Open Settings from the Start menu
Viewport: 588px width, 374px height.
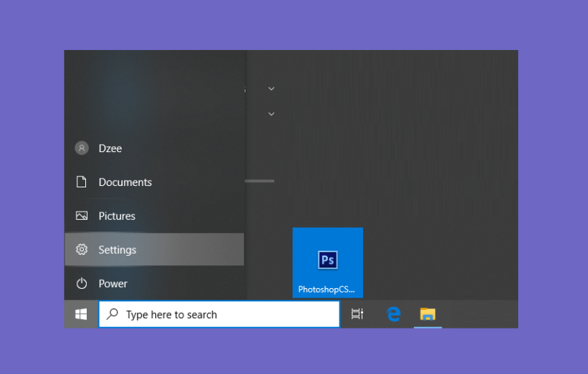(x=154, y=250)
